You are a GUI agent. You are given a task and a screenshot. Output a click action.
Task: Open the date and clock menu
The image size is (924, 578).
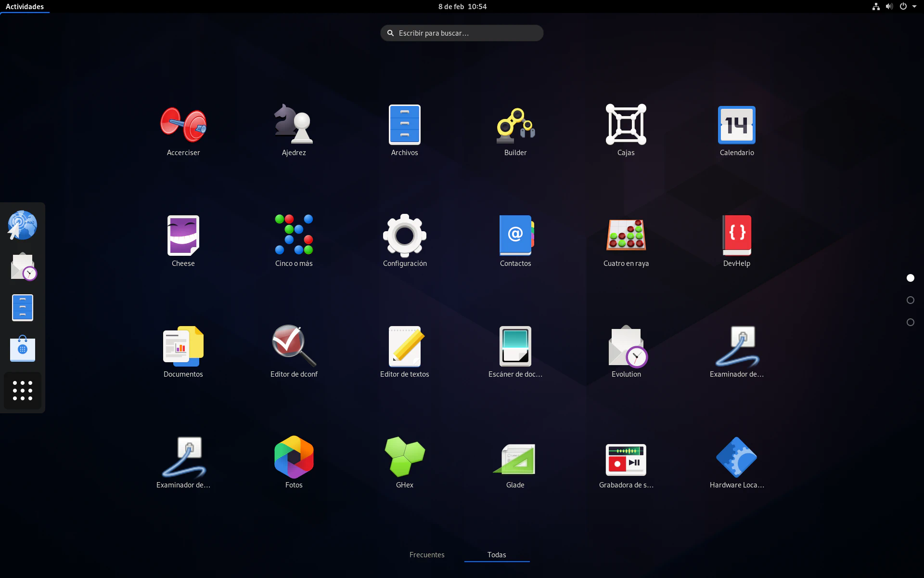pyautogui.click(x=462, y=7)
